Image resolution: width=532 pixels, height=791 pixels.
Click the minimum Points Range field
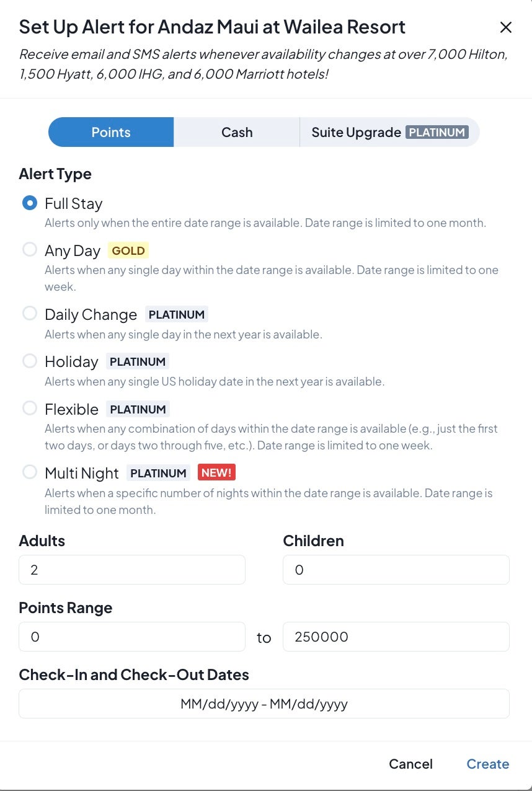coord(132,637)
